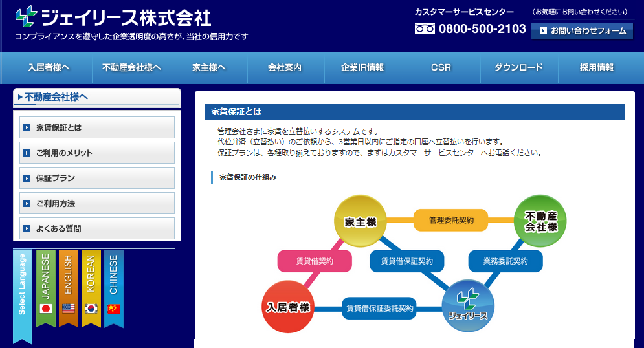This screenshot has width=644, height=348.
Task: Open the 家主様へ menu
Action: [x=208, y=68]
